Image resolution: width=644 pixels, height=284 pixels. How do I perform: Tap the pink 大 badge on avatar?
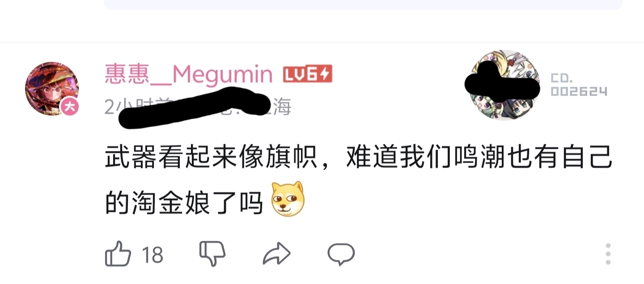(69, 106)
